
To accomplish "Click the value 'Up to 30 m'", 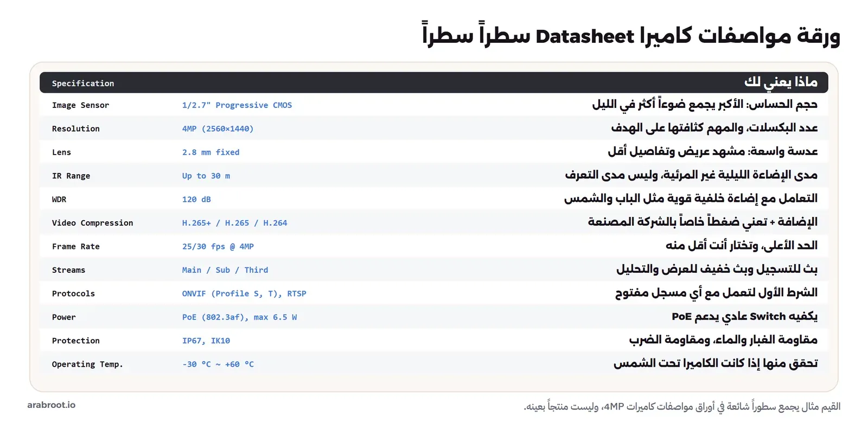I will pos(206,176).
